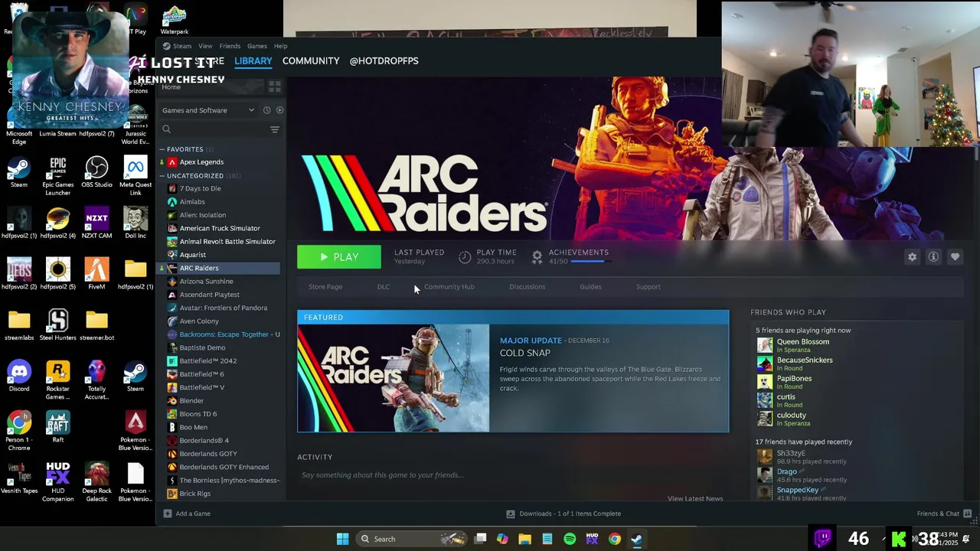The height and width of the screenshot is (551, 980).
Task: Open ARC Raiders Guides link
Action: pyautogui.click(x=590, y=287)
